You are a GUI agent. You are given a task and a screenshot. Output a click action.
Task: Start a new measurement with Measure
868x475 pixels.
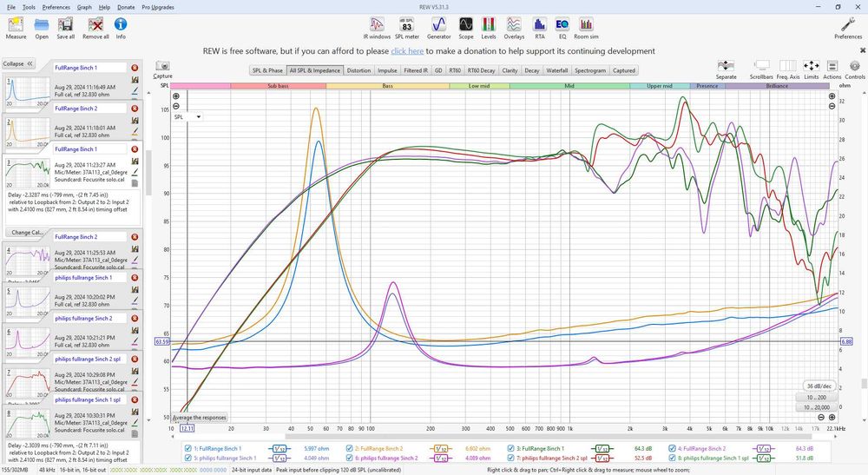[x=16, y=28]
